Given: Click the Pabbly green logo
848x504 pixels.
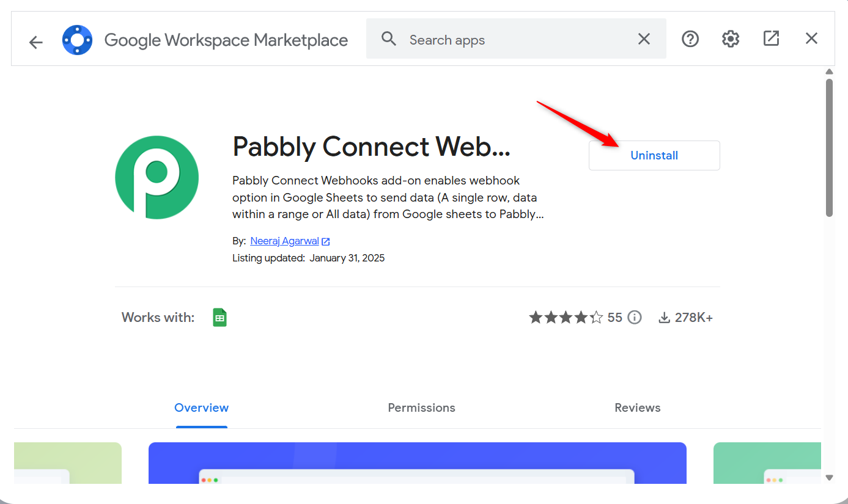Looking at the screenshot, I should click(x=157, y=177).
